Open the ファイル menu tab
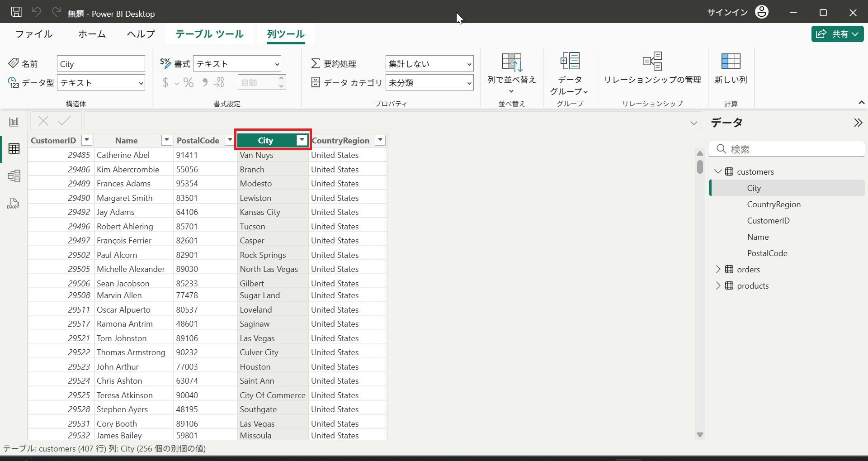 coord(34,34)
